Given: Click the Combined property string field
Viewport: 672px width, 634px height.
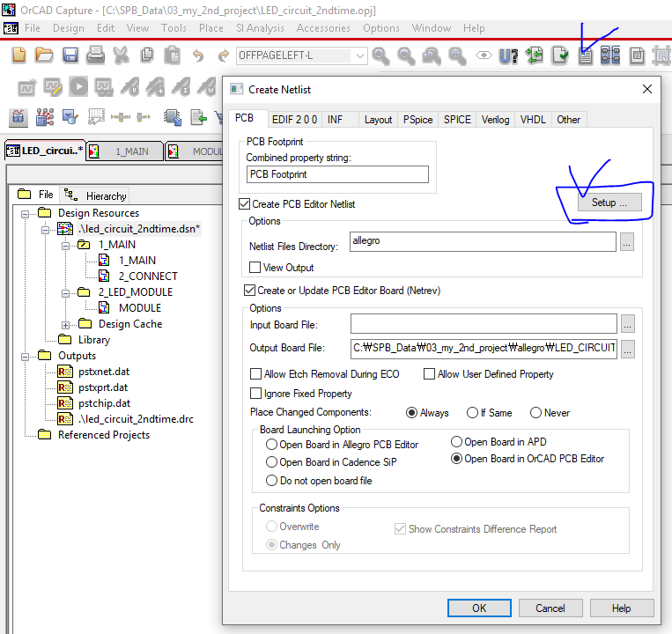Looking at the screenshot, I should pos(337,174).
